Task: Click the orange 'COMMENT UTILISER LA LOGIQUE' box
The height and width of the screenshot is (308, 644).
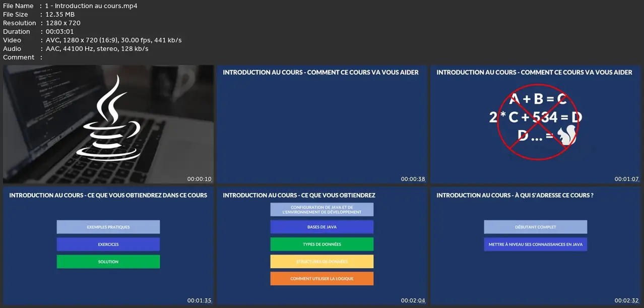Action: click(x=322, y=279)
